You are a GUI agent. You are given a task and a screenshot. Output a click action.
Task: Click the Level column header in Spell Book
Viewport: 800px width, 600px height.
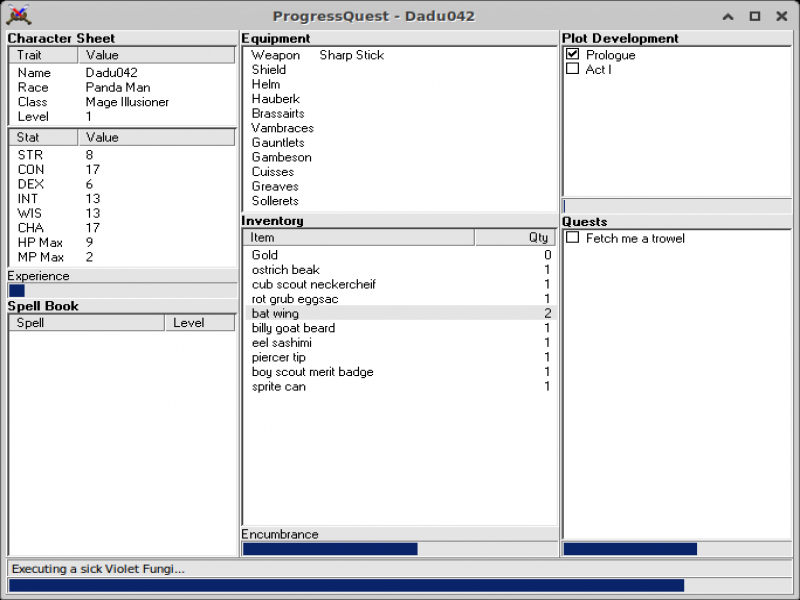199,323
